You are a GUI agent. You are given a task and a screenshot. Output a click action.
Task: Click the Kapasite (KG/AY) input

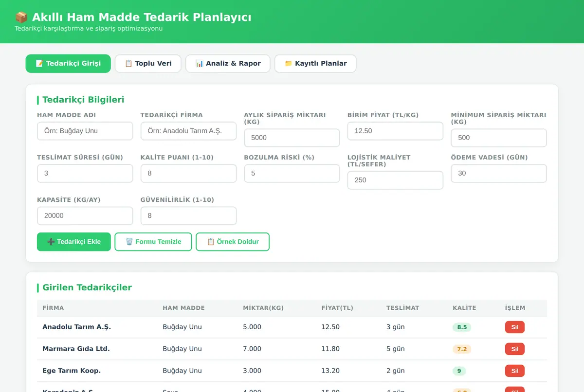pos(85,215)
